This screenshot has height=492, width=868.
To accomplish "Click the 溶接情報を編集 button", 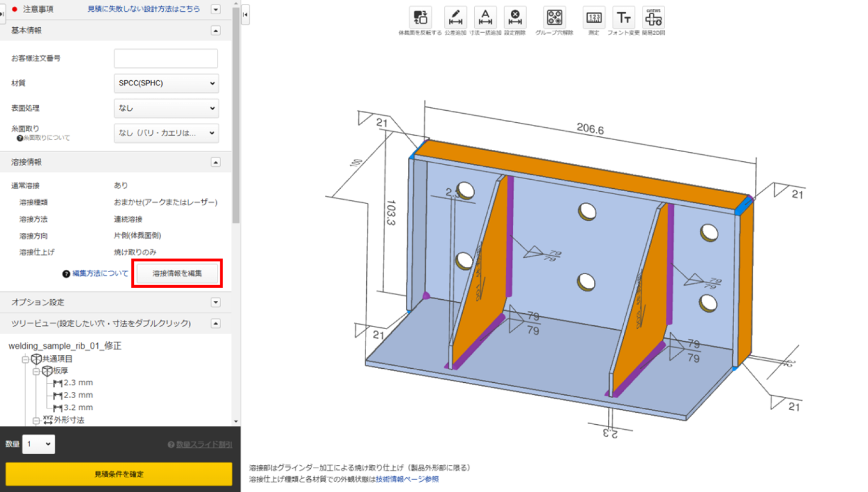I will pos(177,273).
